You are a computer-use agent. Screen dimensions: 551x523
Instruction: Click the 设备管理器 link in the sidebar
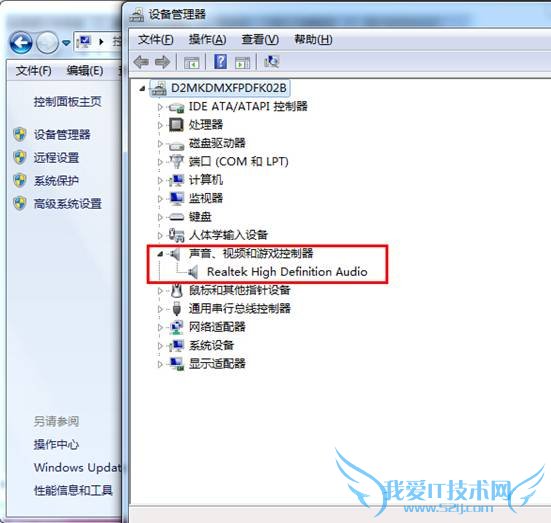pos(62,134)
